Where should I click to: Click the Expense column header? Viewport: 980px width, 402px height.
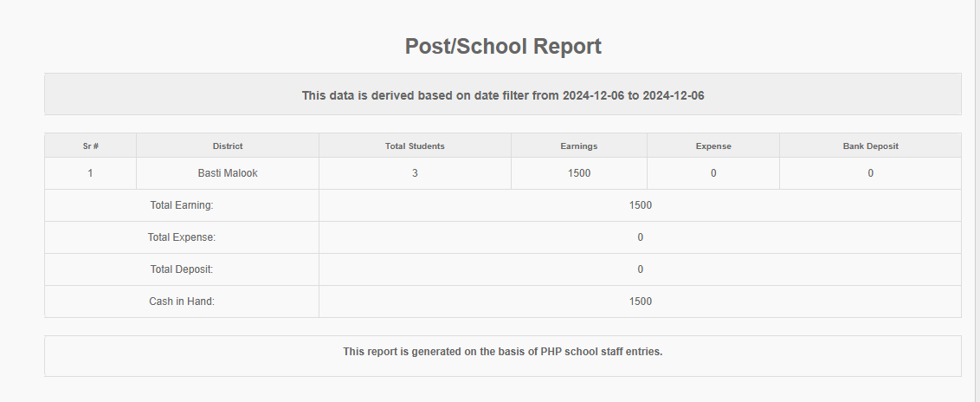point(713,146)
